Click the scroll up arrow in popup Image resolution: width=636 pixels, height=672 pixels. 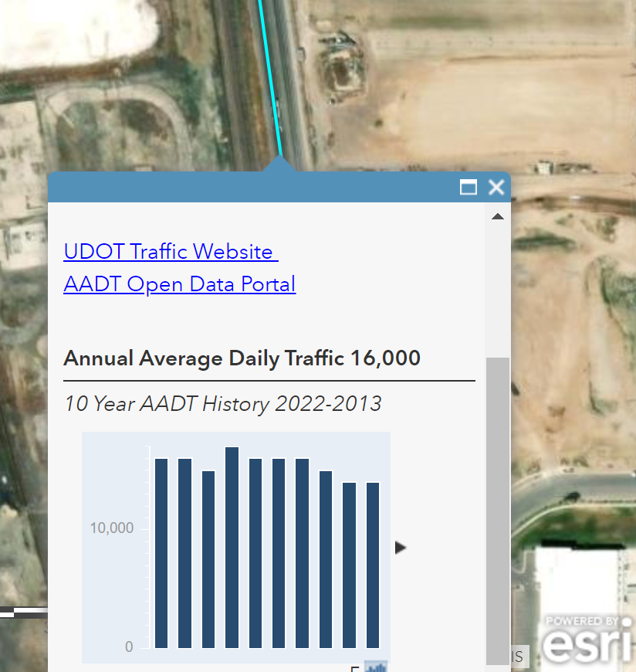(x=498, y=216)
